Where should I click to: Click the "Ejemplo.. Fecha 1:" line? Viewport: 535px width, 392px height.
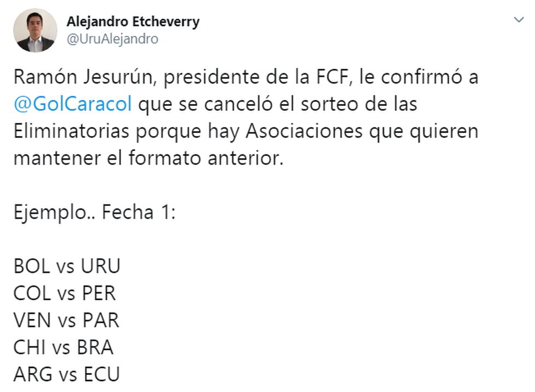[x=94, y=212]
